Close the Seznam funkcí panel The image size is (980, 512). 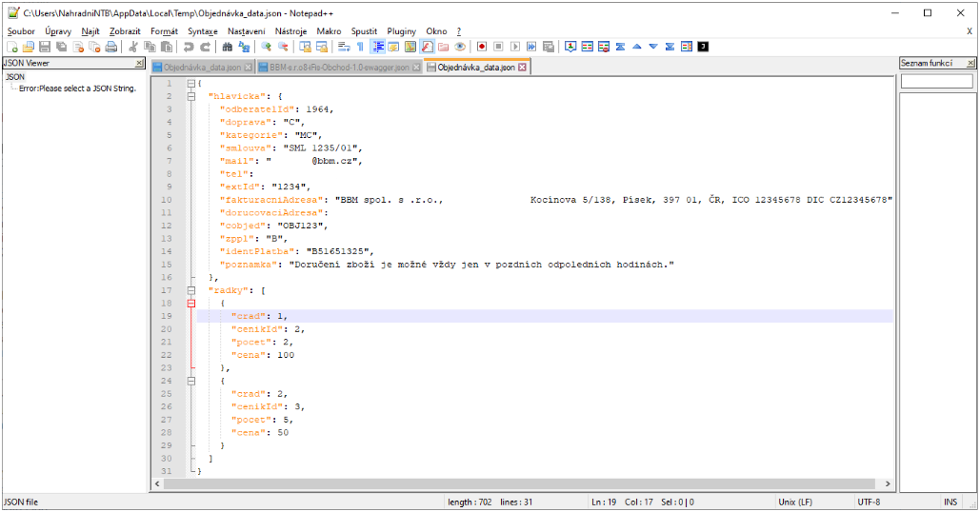point(970,63)
